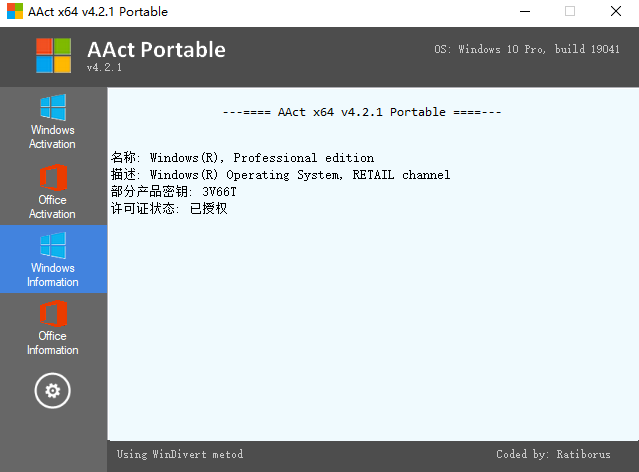Click the "AAct Portable" header title
Image resolution: width=639 pixels, height=472 pixels.
coord(156,50)
